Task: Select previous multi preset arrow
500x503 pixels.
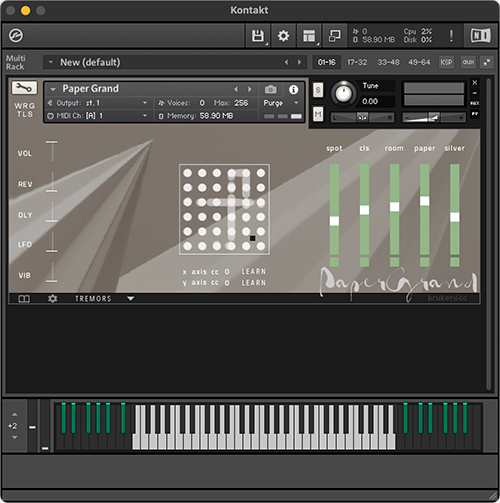Action: [x=286, y=62]
